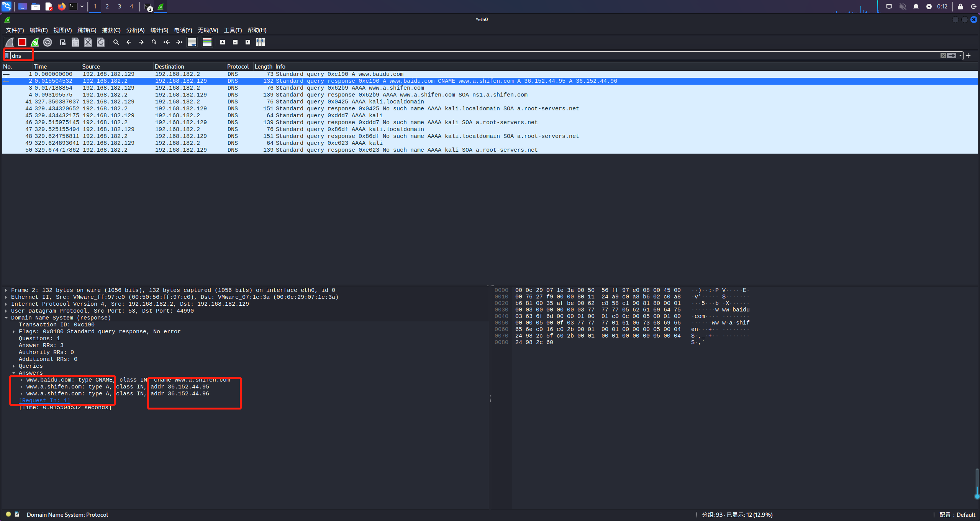Follow the [Request In: 1] link
This screenshot has height=521, width=980.
pos(44,401)
